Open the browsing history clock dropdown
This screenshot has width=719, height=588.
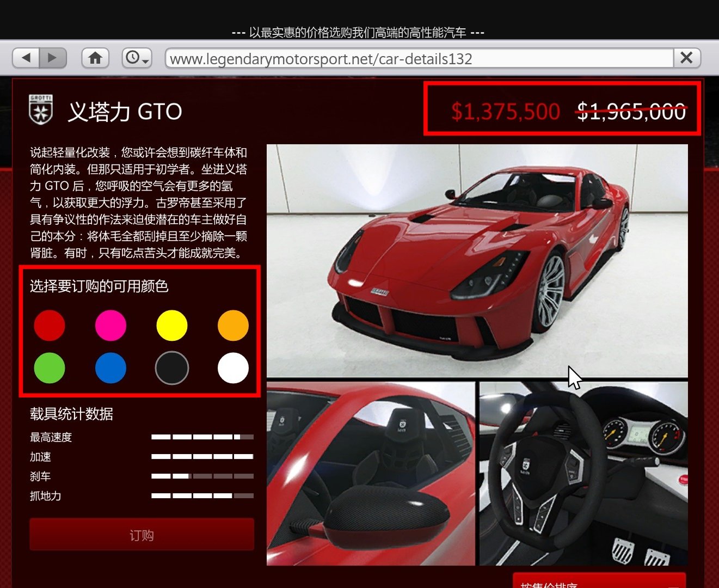pos(137,58)
